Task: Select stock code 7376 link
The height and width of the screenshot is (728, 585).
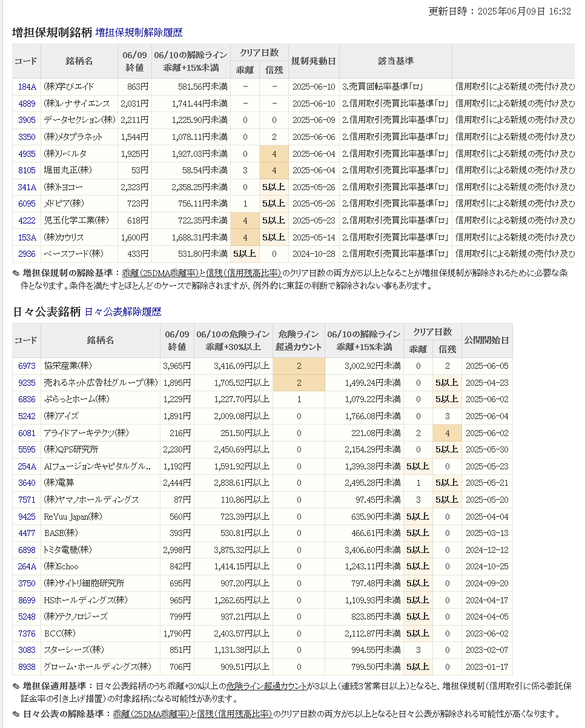Action: point(27,634)
